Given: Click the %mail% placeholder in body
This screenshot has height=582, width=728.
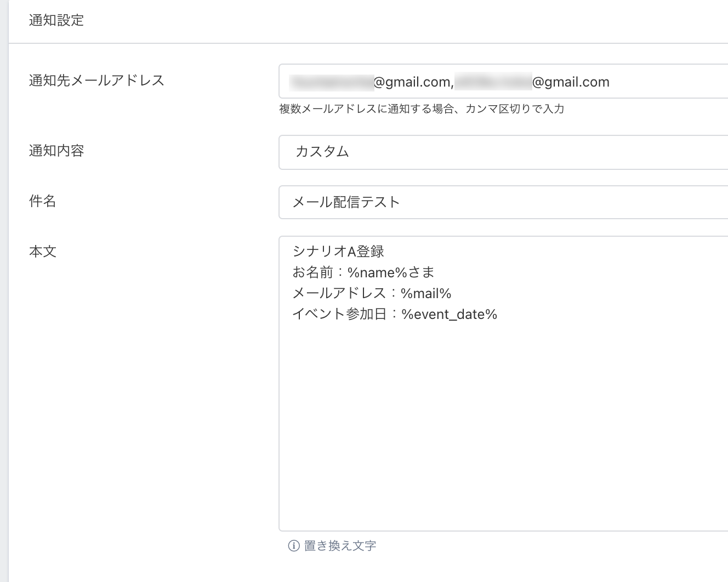Looking at the screenshot, I should coord(426,293).
